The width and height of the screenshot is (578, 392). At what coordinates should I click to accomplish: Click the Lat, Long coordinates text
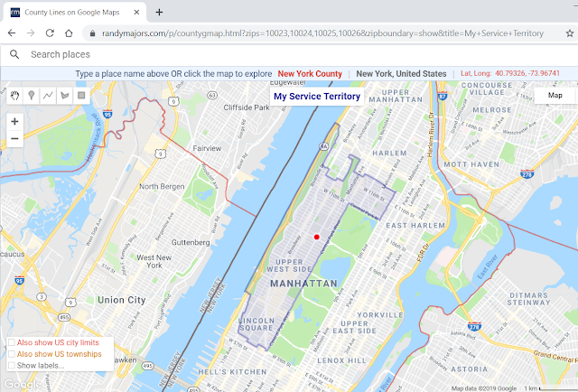coord(510,73)
